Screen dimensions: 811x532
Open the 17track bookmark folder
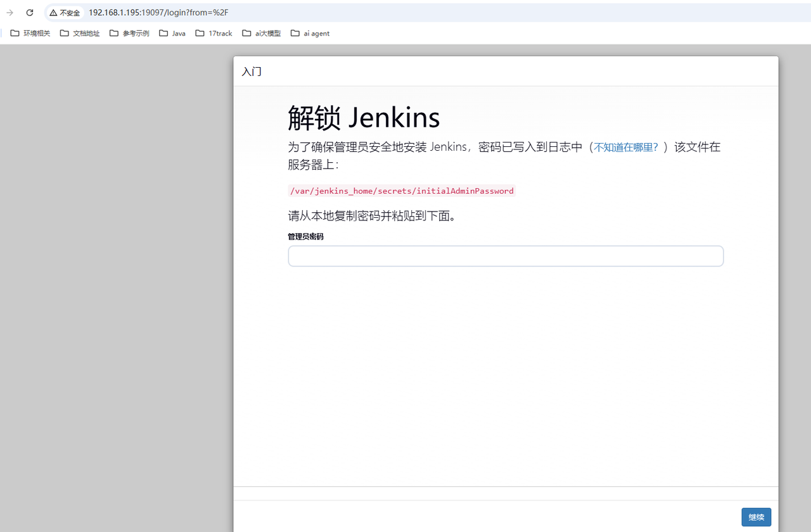tap(214, 33)
